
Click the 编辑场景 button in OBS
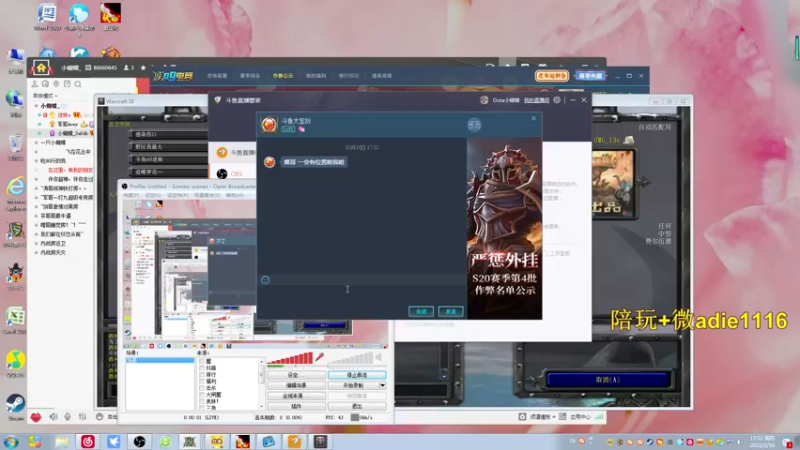point(296,385)
